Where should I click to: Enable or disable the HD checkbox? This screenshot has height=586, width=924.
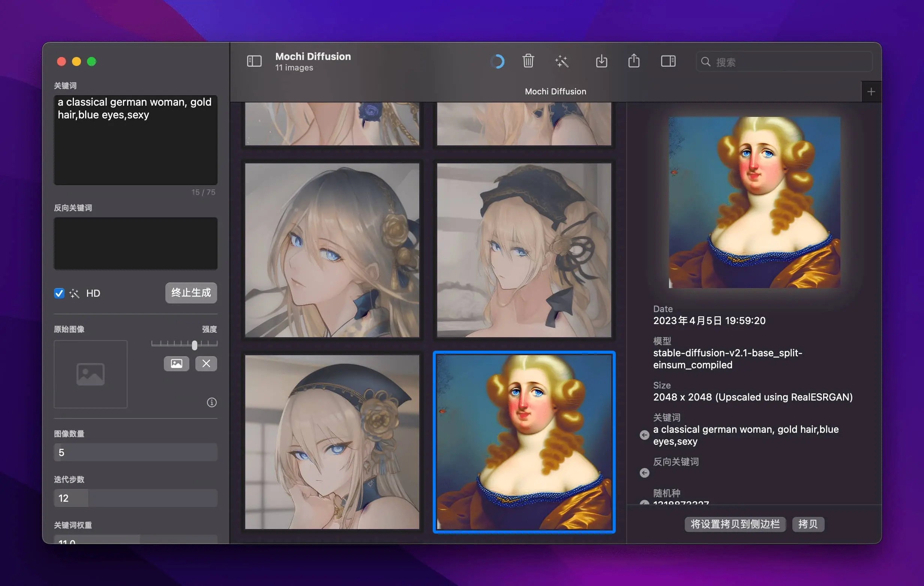point(59,293)
